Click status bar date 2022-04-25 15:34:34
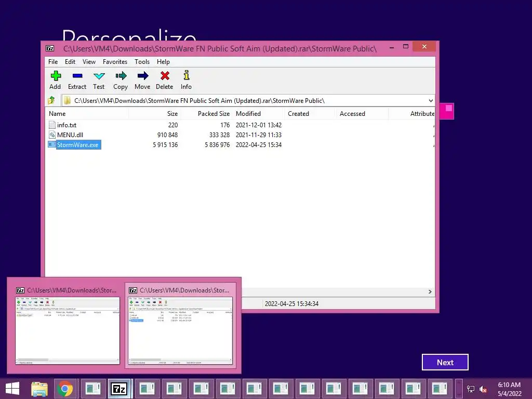 pyautogui.click(x=291, y=303)
